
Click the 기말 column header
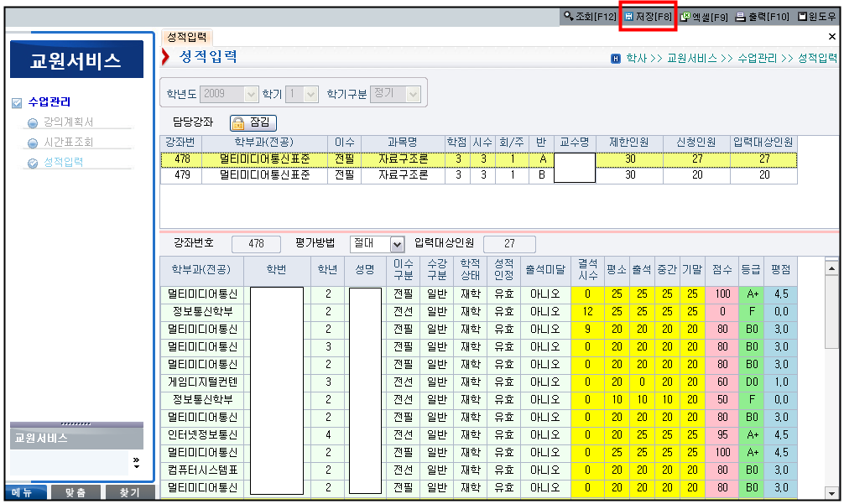pos(693,270)
